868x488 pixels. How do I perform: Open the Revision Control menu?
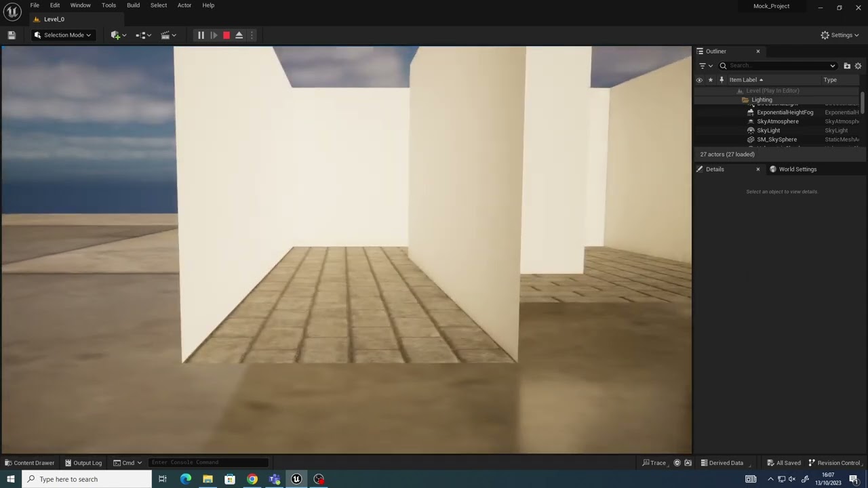tap(834, 463)
